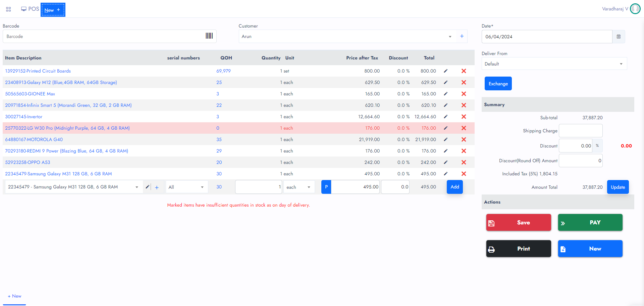Click the total 12,664.60 of Invertor
The height and width of the screenshot is (306, 644).
(x=425, y=117)
